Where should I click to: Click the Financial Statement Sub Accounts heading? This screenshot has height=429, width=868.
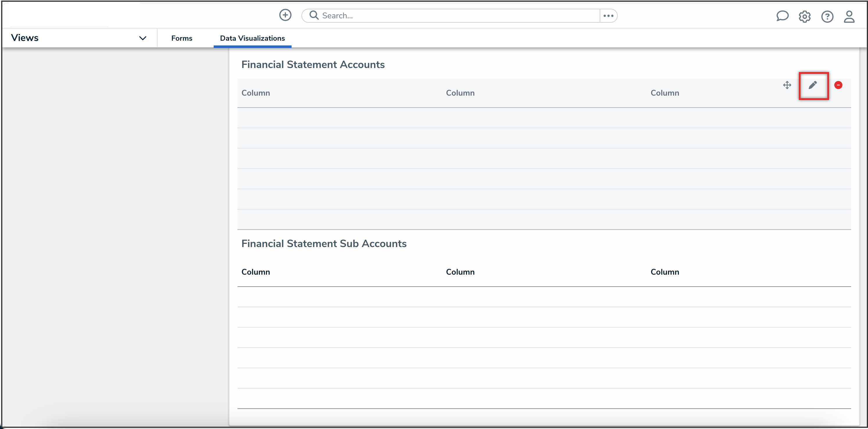click(x=324, y=243)
